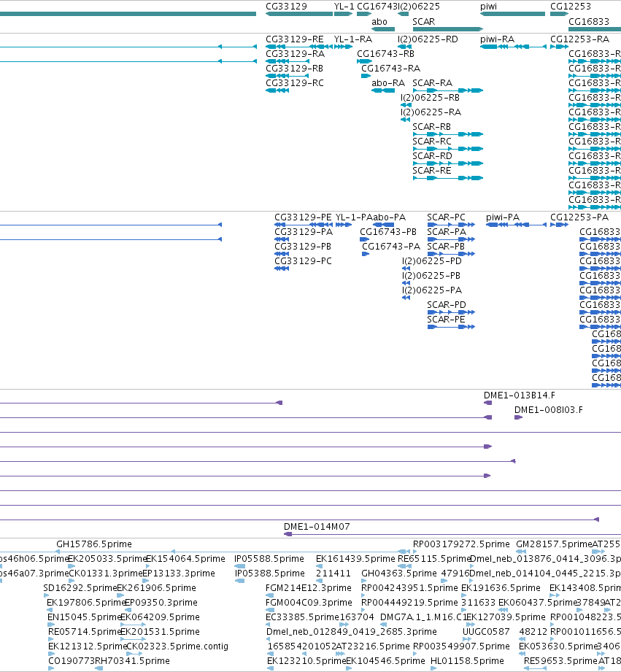
Task: Select protein label SCAR-PE
Action: coord(446,320)
